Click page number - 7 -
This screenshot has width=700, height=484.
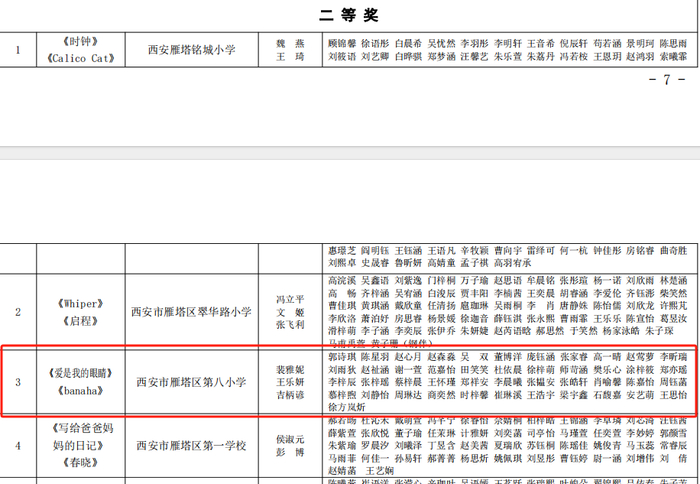point(667,80)
